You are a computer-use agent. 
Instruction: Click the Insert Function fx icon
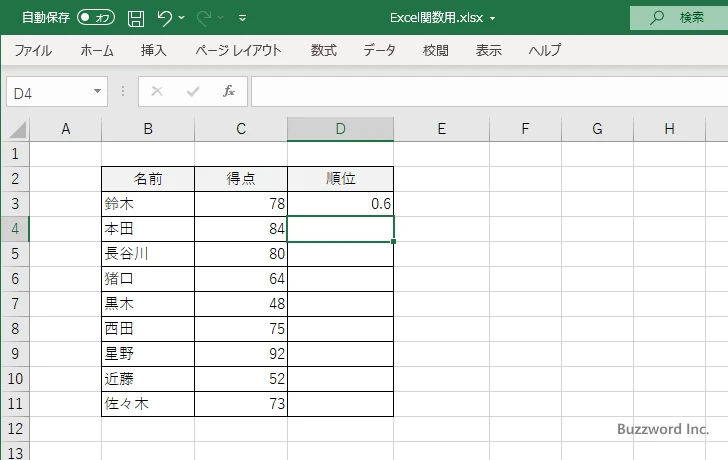[x=228, y=91]
